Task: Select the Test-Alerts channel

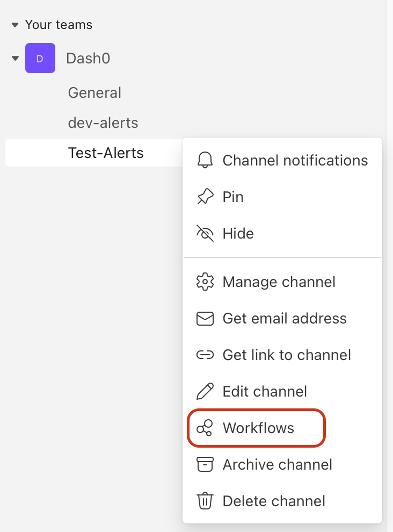Action: (x=106, y=153)
